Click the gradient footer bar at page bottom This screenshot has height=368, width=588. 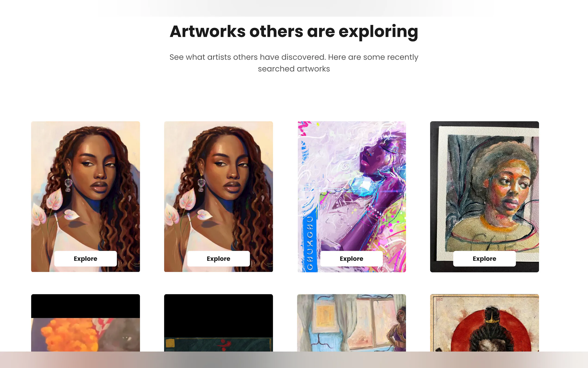(294, 360)
